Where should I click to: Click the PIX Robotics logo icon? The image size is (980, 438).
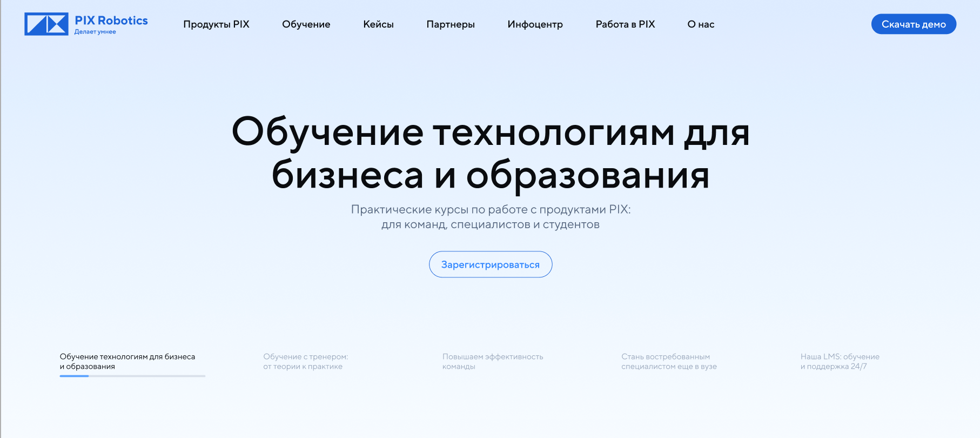pyautogui.click(x=46, y=24)
